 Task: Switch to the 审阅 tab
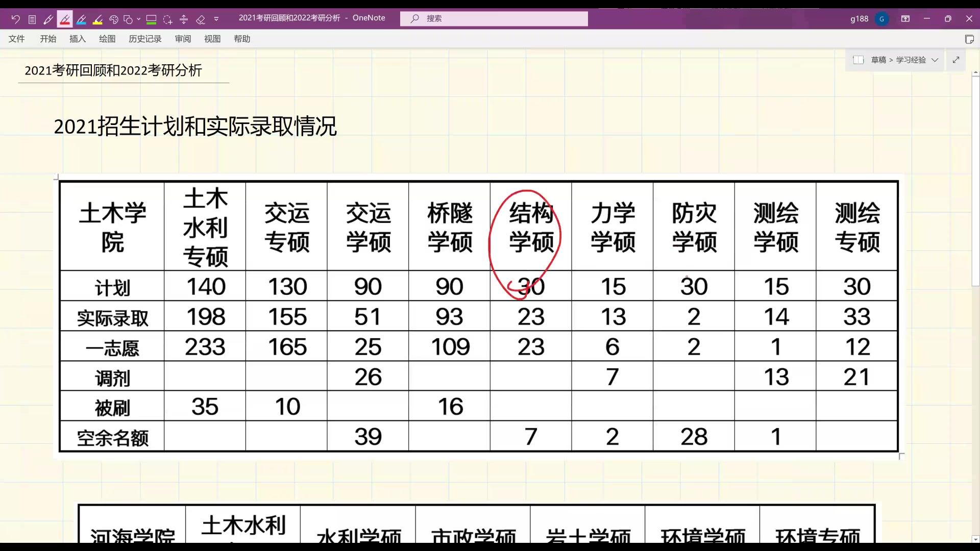183,39
